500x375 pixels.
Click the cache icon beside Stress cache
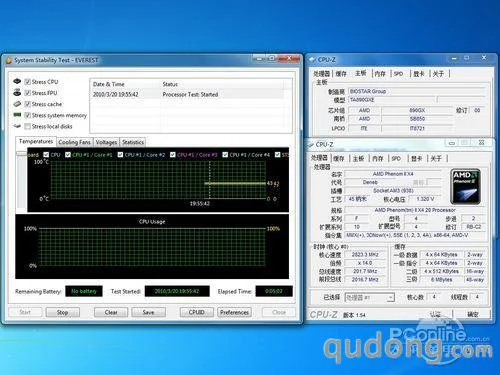click(x=17, y=104)
